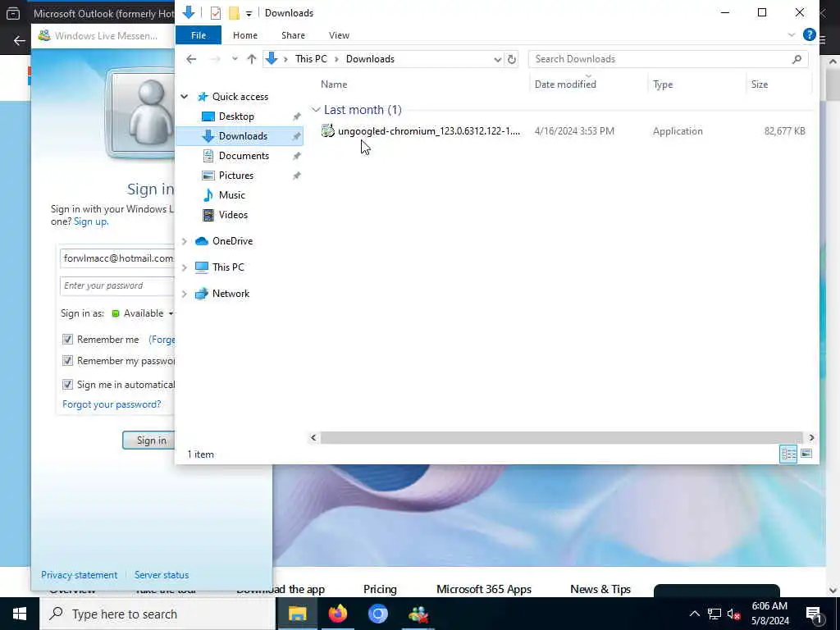Refresh the Downloads folder

pos(512,59)
